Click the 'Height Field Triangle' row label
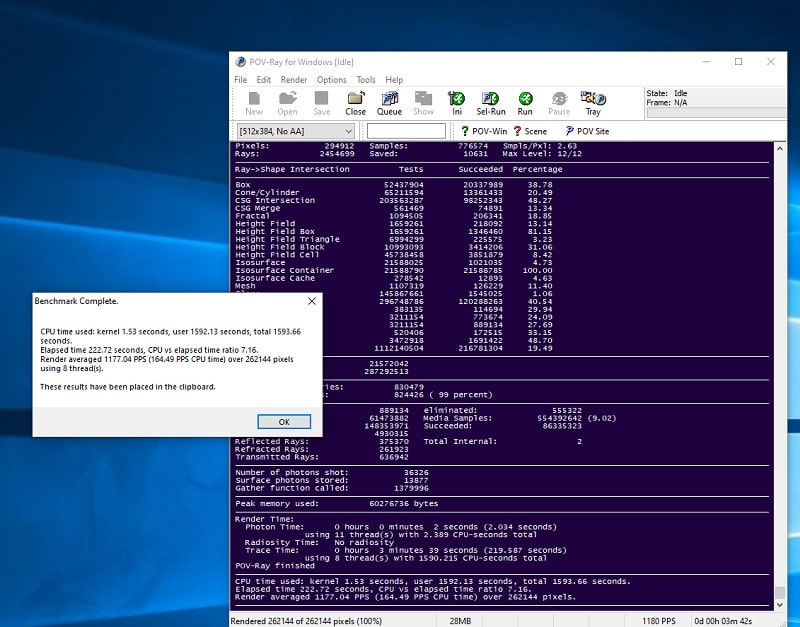 pos(287,239)
